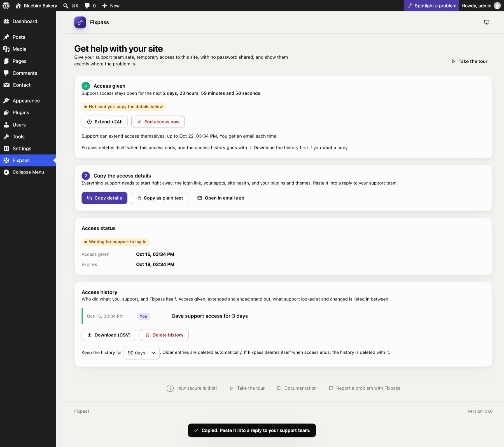504x447 pixels.
Task: Click Take the tour at top right
Action: click(x=470, y=61)
